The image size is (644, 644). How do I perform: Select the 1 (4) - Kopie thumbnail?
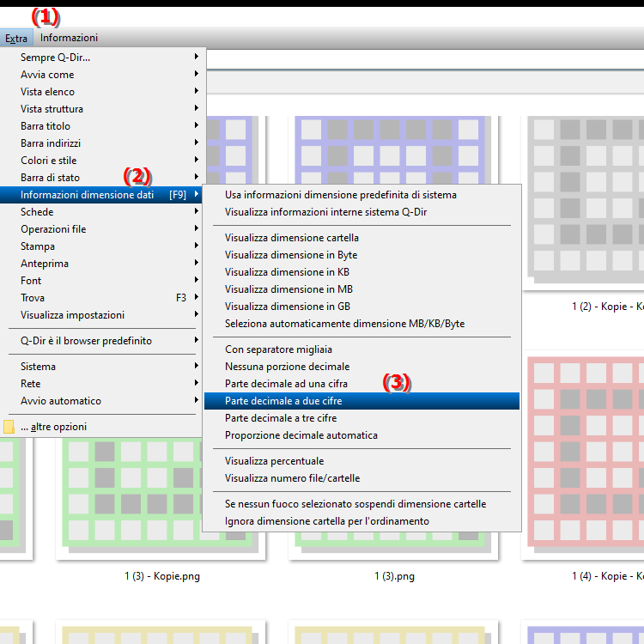pos(583,456)
